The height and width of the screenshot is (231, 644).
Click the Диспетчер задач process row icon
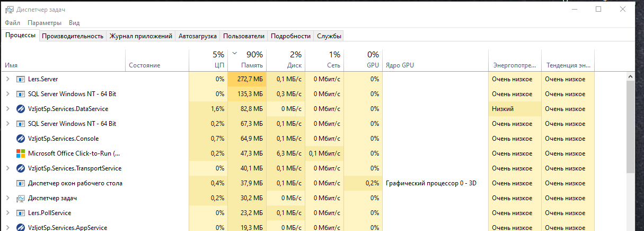tap(21, 198)
